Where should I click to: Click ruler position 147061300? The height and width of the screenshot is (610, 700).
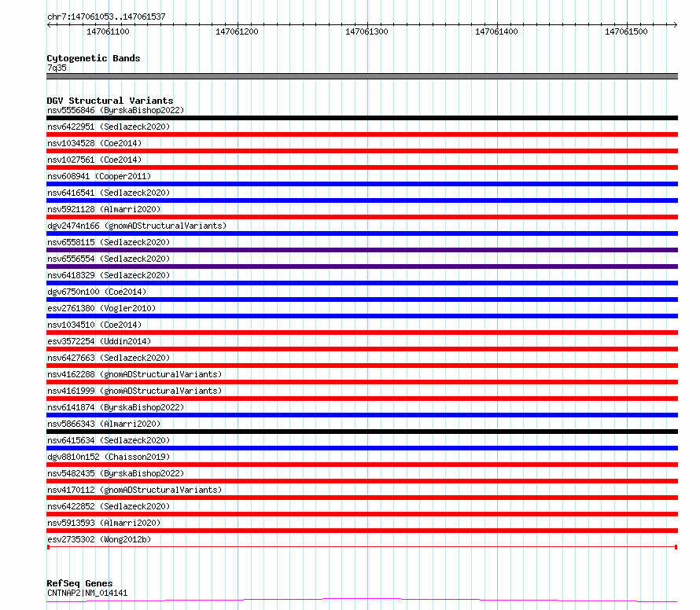coord(367,31)
